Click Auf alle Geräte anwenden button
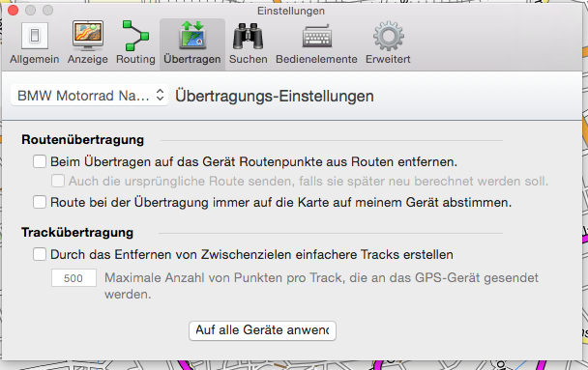This screenshot has height=370, width=588. coord(262,330)
